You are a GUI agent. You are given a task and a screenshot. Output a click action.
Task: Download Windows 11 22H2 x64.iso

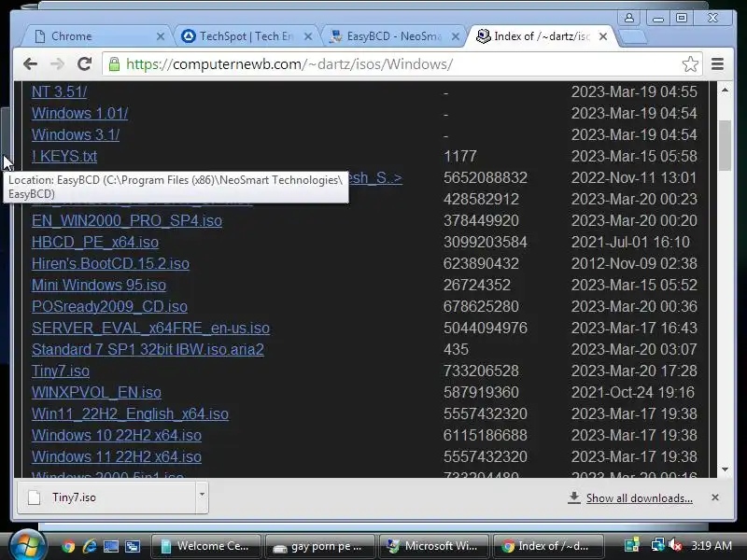click(116, 456)
